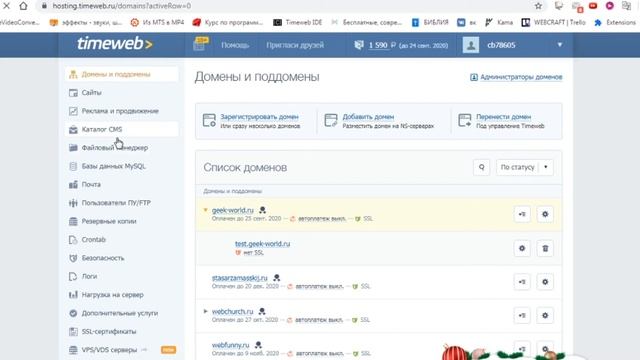The height and width of the screenshot is (360, 640).
Task: Open geek-world.ru domain link
Action: pyautogui.click(x=233, y=210)
